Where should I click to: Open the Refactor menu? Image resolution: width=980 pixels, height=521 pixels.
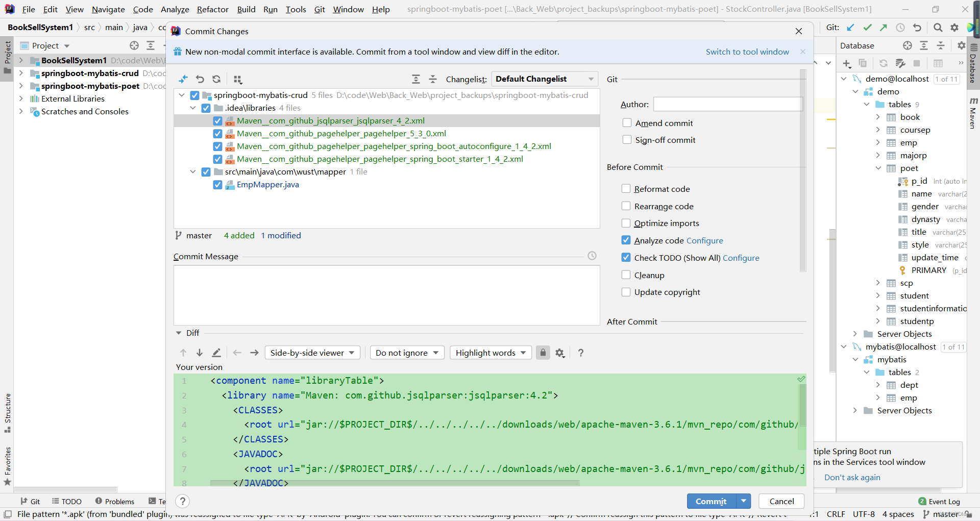(213, 9)
